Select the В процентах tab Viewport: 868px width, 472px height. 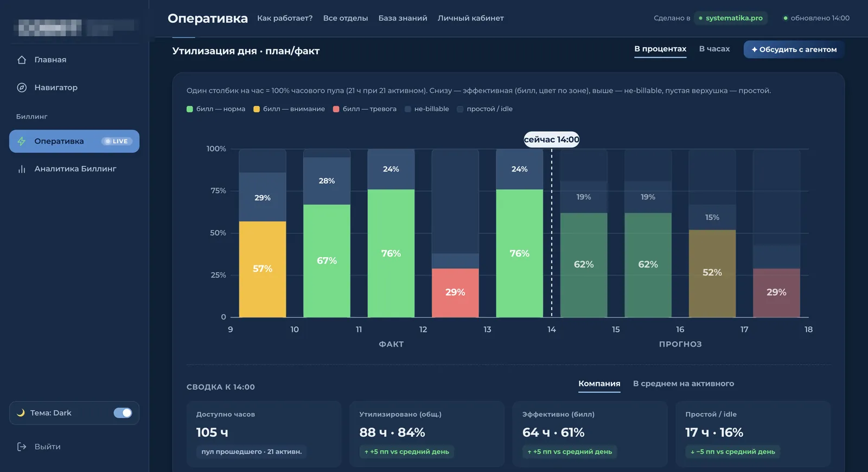(x=660, y=49)
